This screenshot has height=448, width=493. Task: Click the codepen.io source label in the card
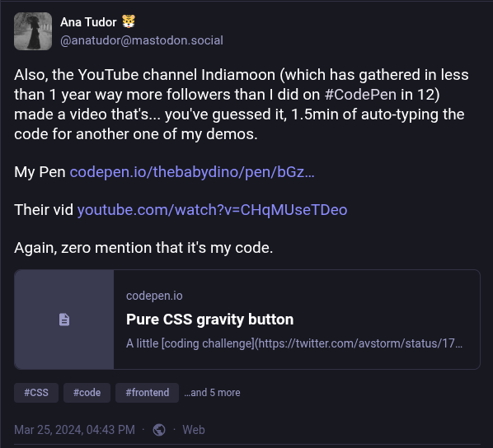[154, 296]
